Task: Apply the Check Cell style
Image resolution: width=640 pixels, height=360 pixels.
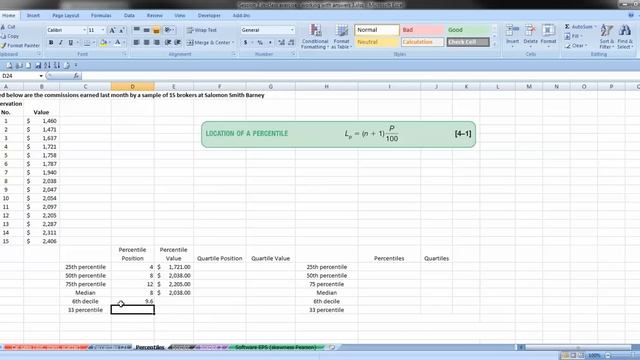Action: tap(467, 42)
